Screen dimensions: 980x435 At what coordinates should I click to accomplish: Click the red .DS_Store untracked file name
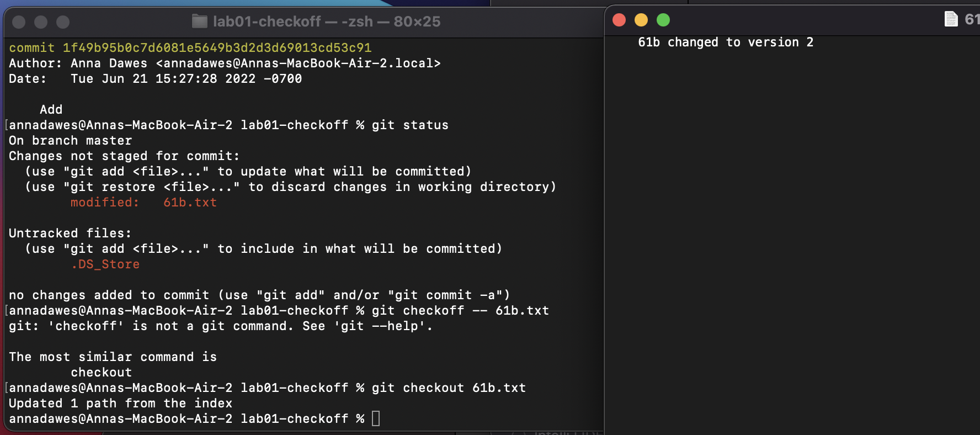pyautogui.click(x=105, y=264)
